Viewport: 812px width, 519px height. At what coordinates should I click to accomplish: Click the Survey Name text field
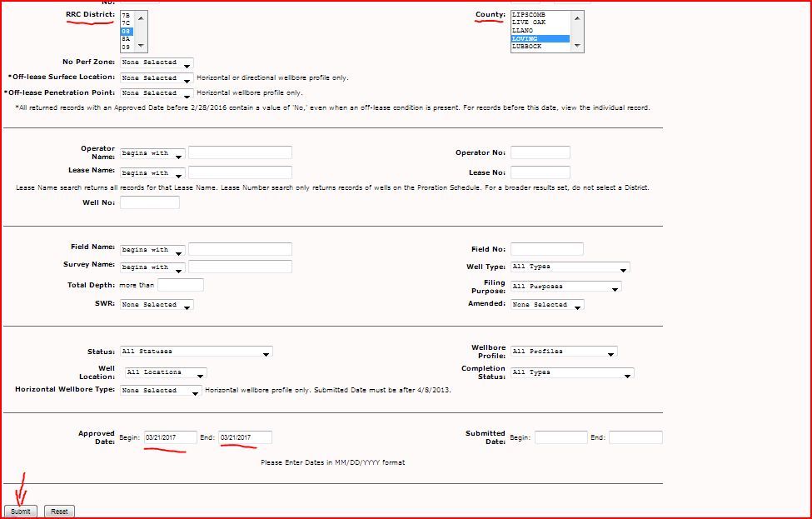(241, 267)
